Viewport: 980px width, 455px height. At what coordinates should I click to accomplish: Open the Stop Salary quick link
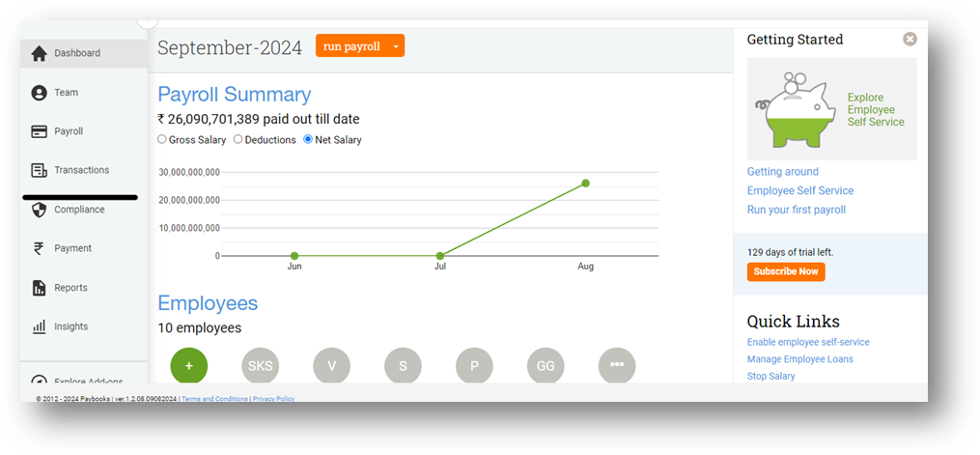click(771, 376)
